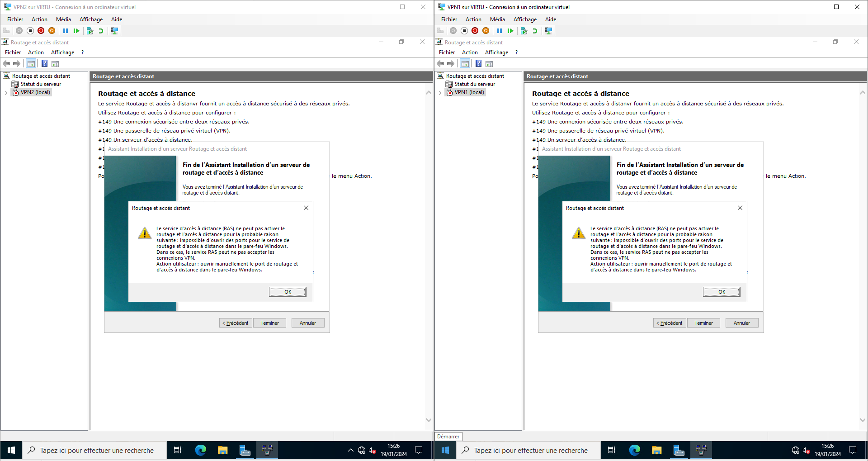868x461 pixels.
Task: Open Microsoft Edge in the VPN1 taskbar
Action: [634, 450]
